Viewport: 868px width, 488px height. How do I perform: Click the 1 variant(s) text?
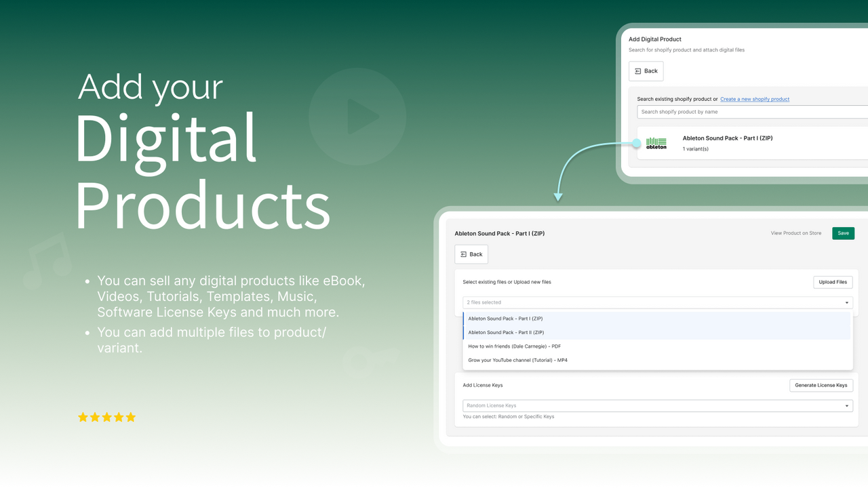(x=696, y=149)
